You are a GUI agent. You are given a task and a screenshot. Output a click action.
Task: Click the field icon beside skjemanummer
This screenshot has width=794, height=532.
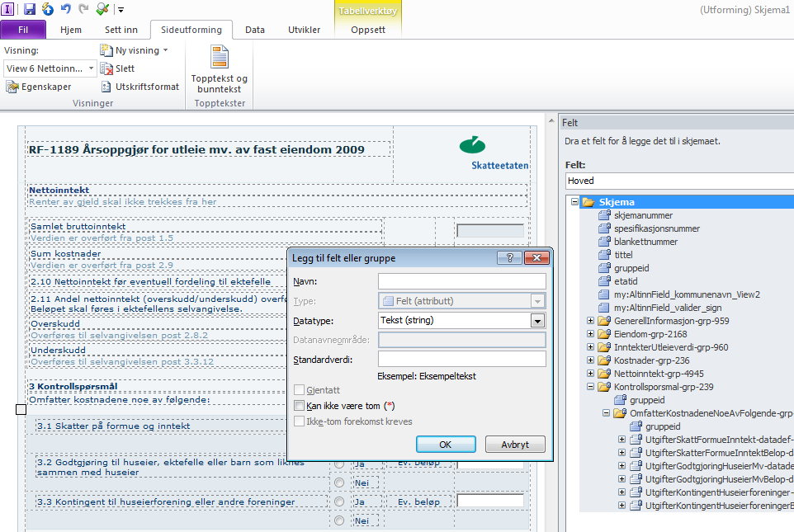coord(605,215)
